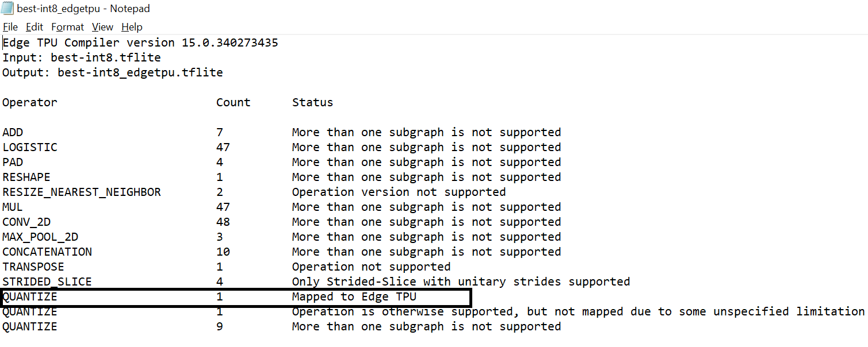
Task: Open the Format menu
Action: coord(67,26)
